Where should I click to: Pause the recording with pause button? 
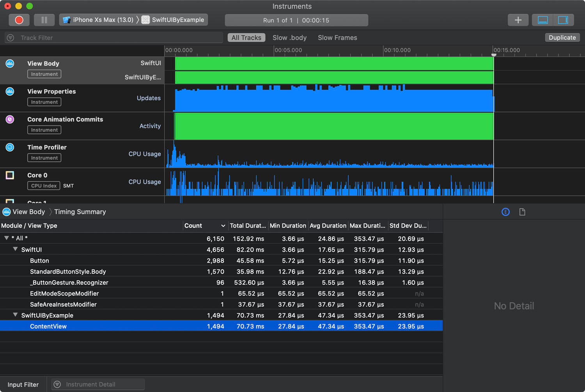tap(44, 20)
